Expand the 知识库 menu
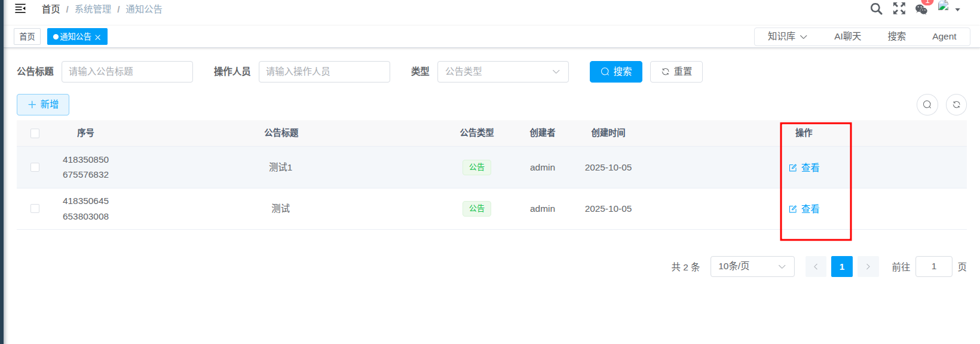980x344 pixels. coord(787,36)
